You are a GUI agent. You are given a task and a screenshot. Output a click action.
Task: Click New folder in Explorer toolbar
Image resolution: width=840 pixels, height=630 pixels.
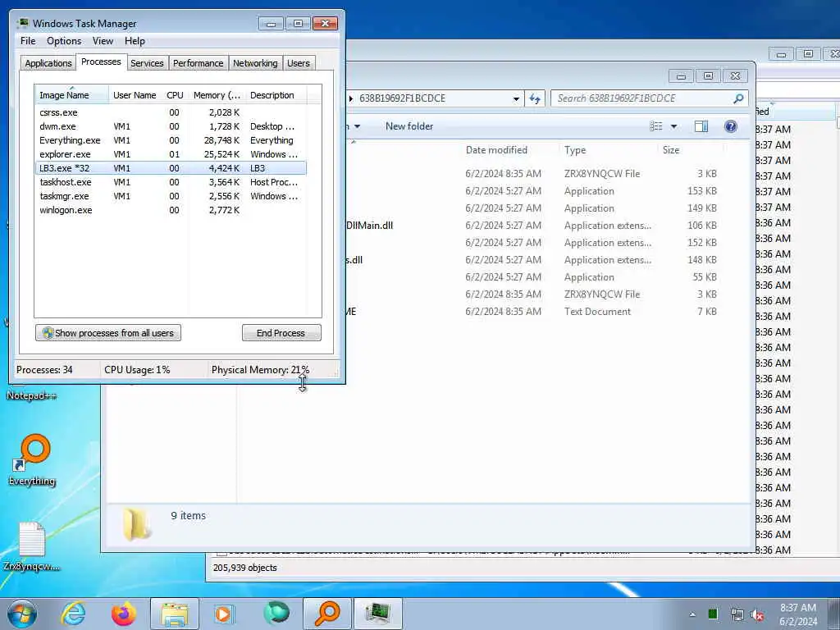coord(409,126)
